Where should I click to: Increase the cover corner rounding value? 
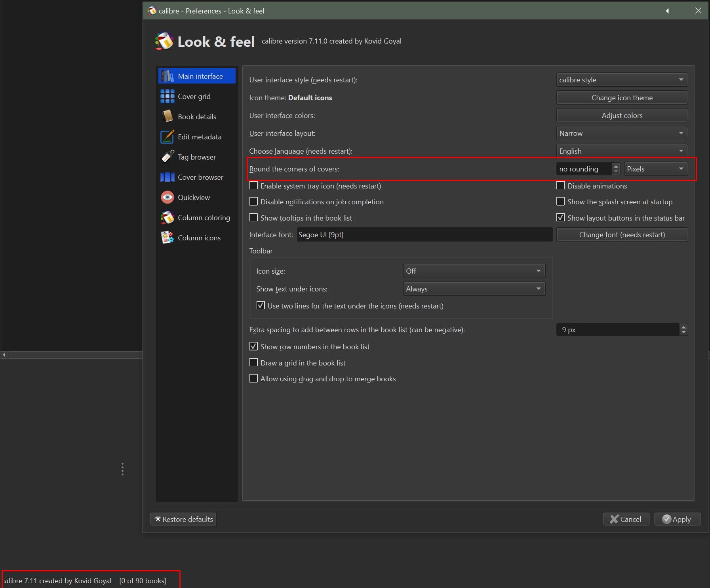(616, 166)
